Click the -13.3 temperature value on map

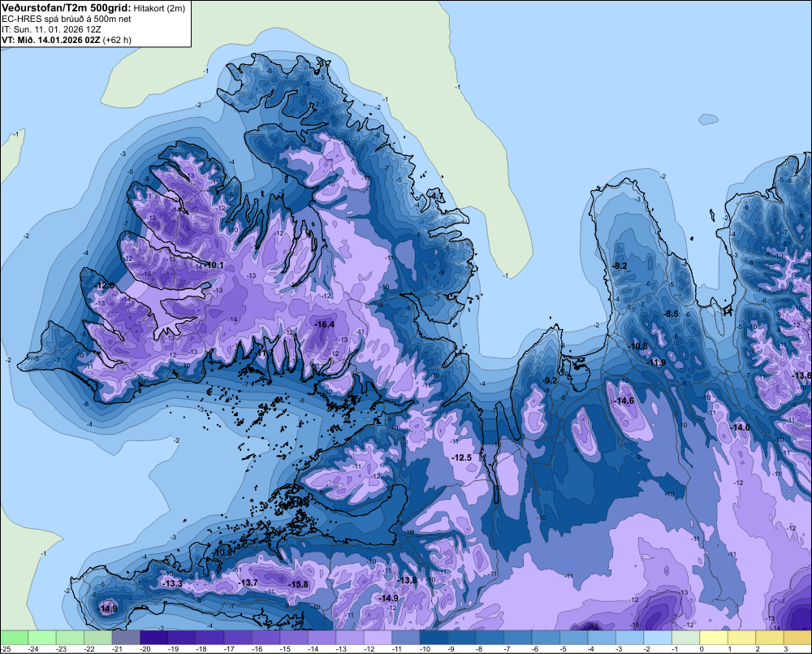(x=172, y=583)
